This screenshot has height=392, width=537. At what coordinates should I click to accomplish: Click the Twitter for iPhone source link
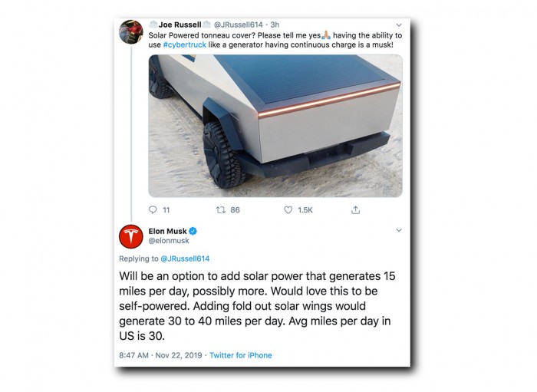(x=240, y=355)
